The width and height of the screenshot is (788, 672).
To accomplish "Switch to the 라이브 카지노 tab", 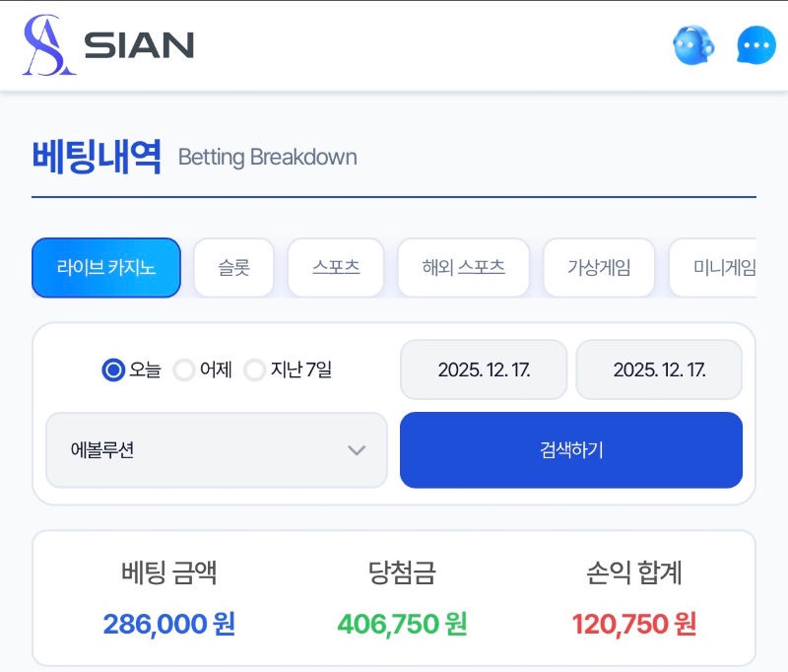I will coord(106,268).
